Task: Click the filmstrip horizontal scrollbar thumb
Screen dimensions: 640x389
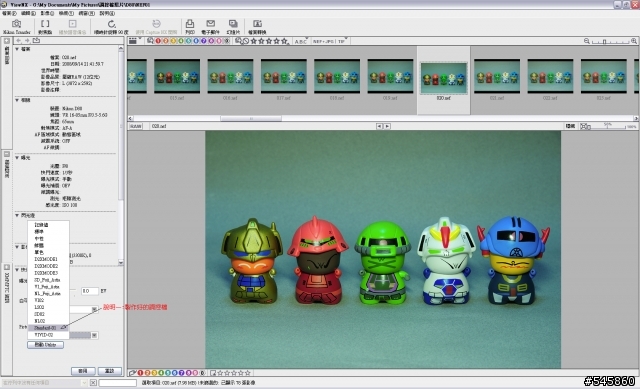Action: tap(251, 118)
